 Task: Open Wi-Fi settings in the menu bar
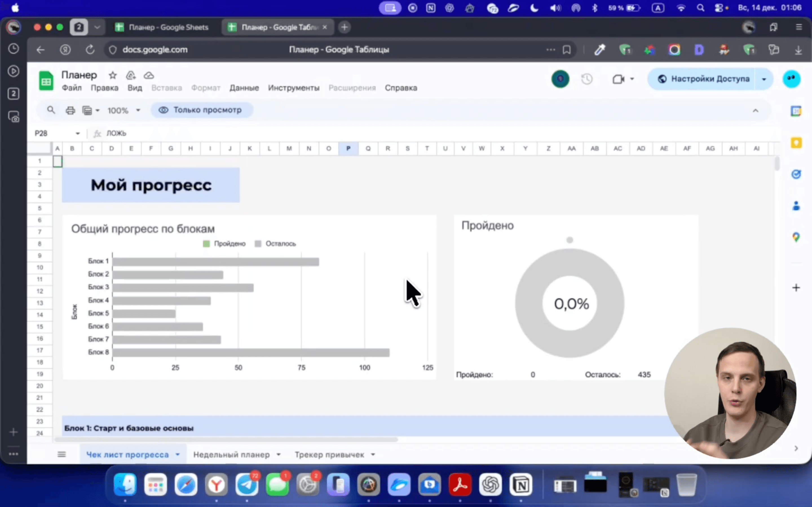681,8
